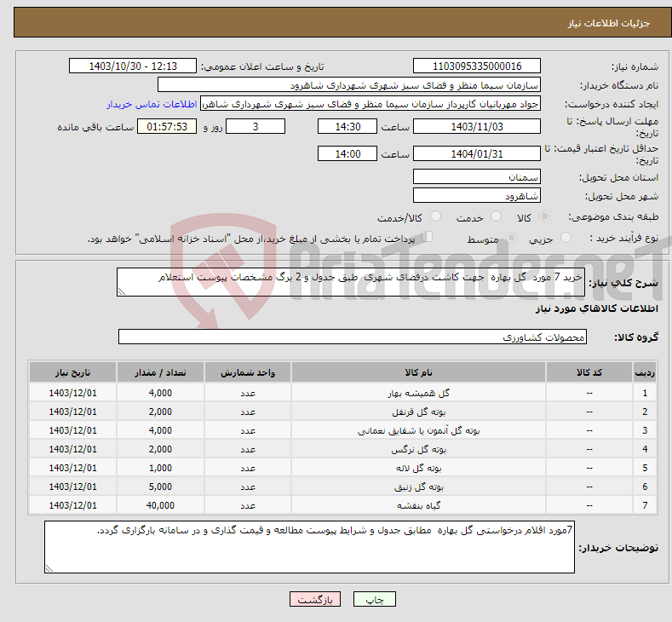Select the بوته گل آنمون یا شقایق نعمانی cell
Image resolution: width=672 pixels, height=622 pixels.
click(418, 431)
